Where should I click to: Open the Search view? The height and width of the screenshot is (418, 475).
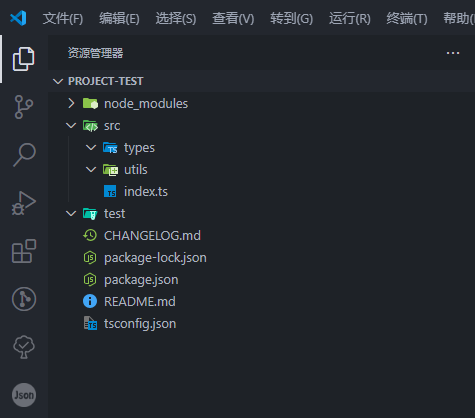tap(24, 155)
